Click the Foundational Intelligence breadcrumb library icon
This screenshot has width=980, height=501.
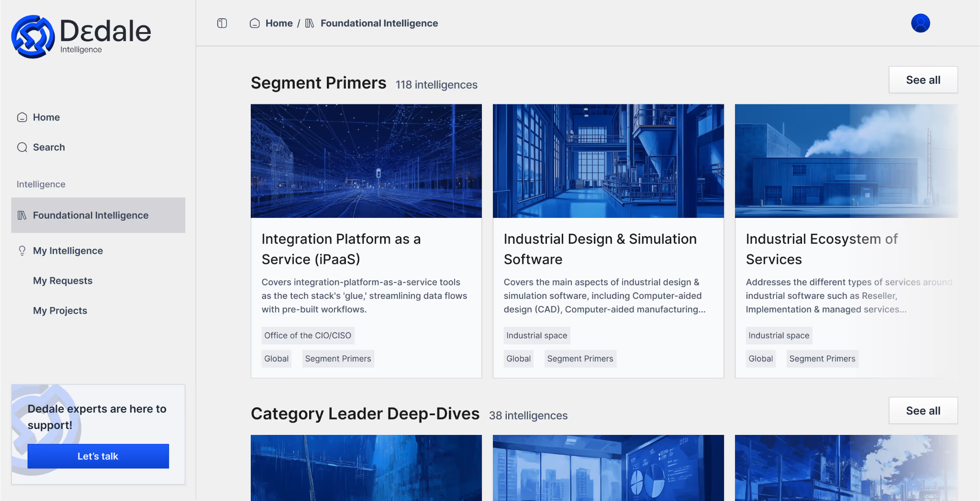pos(310,23)
